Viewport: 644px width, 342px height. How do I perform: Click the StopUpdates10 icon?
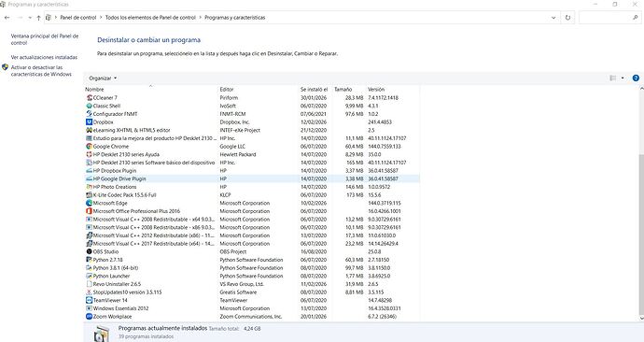pos(89,292)
